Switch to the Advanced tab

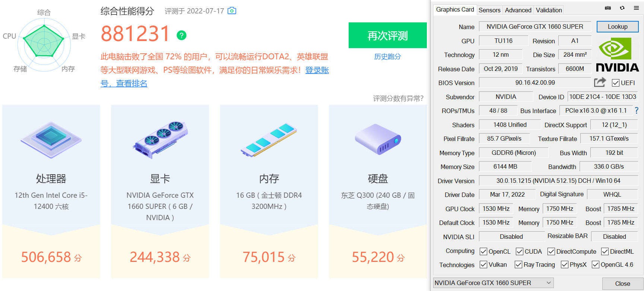point(518,10)
